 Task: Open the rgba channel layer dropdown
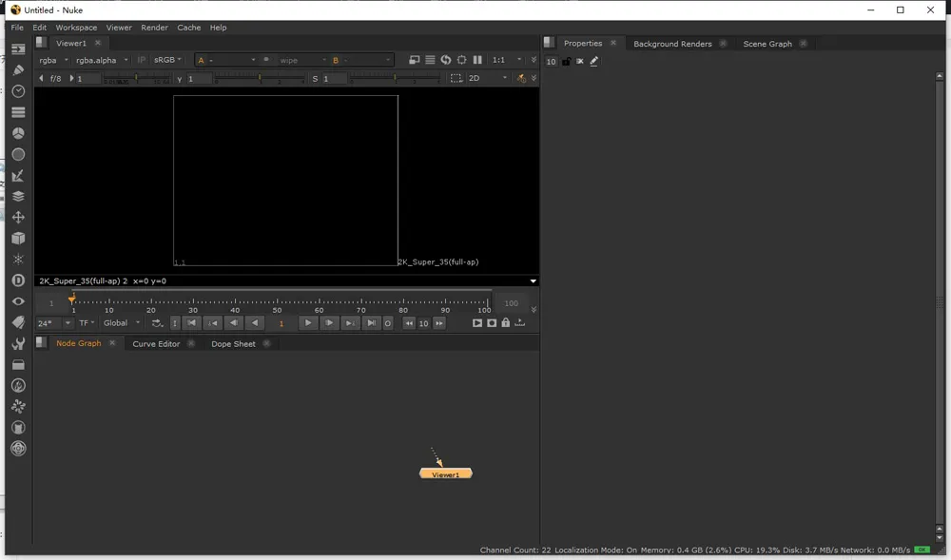pyautogui.click(x=53, y=60)
